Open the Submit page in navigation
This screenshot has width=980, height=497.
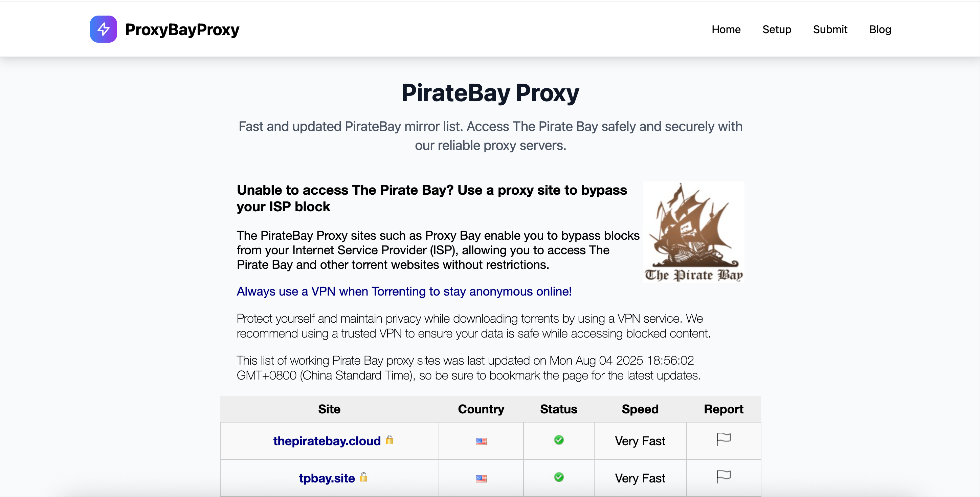[x=830, y=29]
